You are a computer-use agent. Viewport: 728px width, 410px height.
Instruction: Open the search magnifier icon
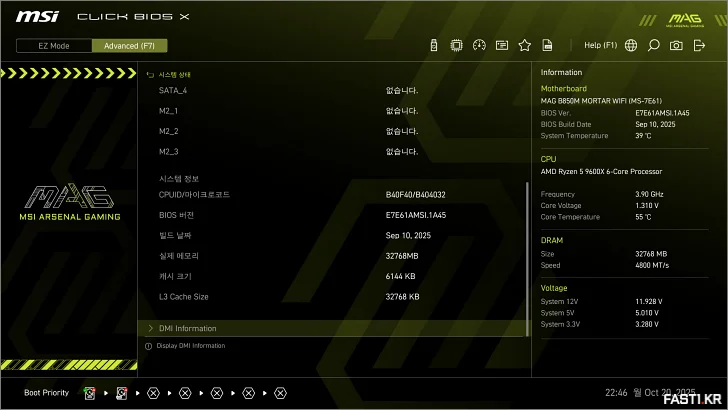(653, 45)
